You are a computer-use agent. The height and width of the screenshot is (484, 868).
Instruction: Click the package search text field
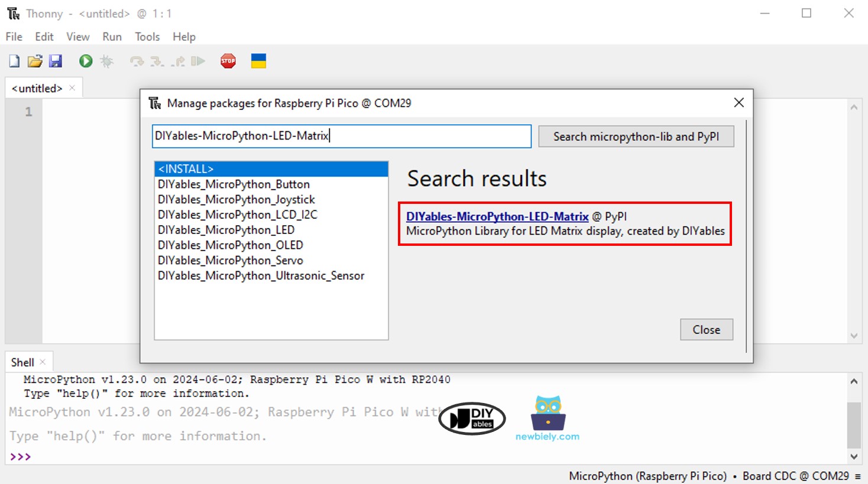pos(341,136)
